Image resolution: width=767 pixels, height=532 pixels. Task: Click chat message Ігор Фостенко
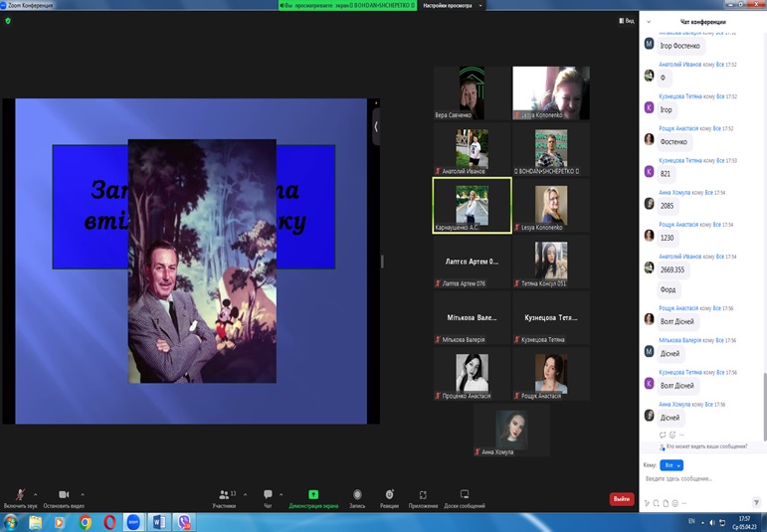point(679,46)
